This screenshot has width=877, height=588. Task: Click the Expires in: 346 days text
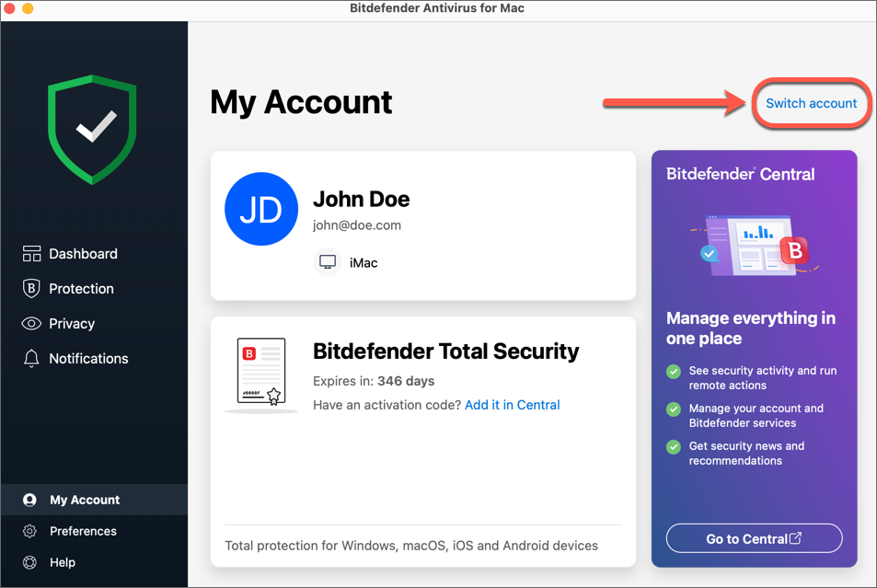(374, 381)
